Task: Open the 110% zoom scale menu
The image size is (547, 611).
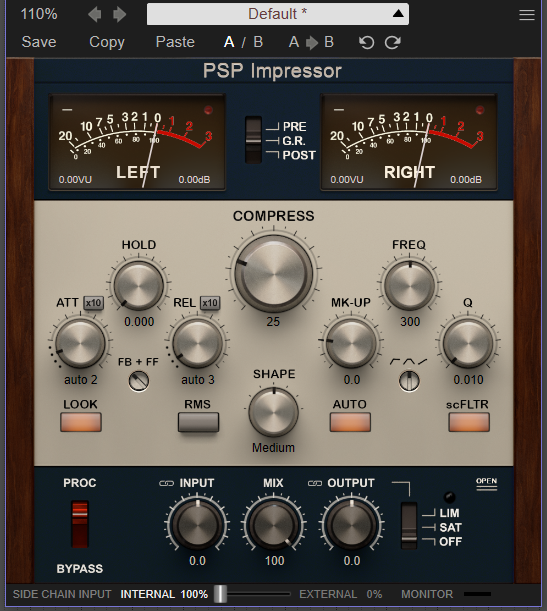Action: 39,14
